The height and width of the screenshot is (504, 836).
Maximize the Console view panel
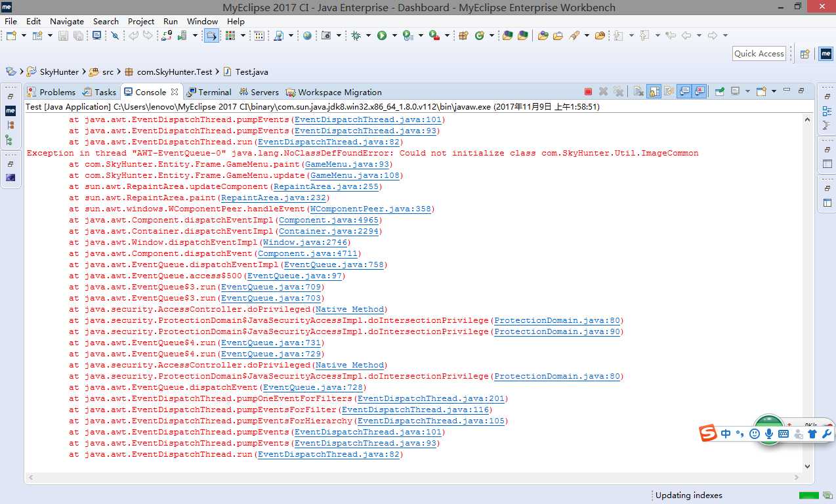point(802,91)
